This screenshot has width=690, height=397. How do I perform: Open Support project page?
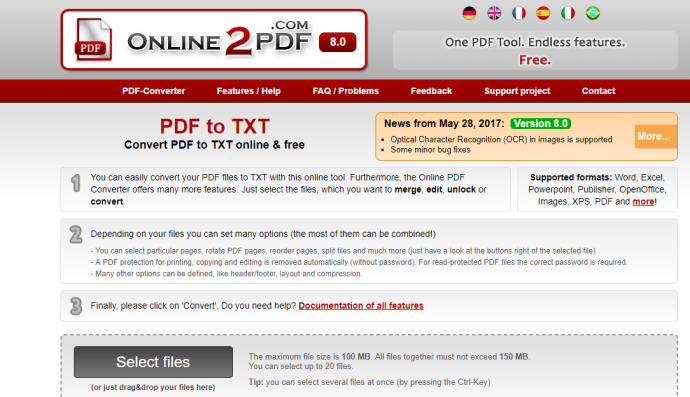517,91
